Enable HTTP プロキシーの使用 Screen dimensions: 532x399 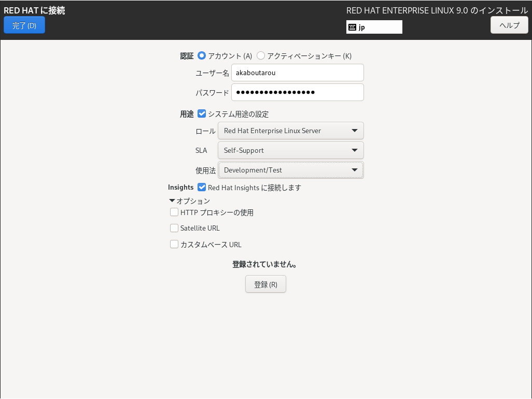coord(174,212)
